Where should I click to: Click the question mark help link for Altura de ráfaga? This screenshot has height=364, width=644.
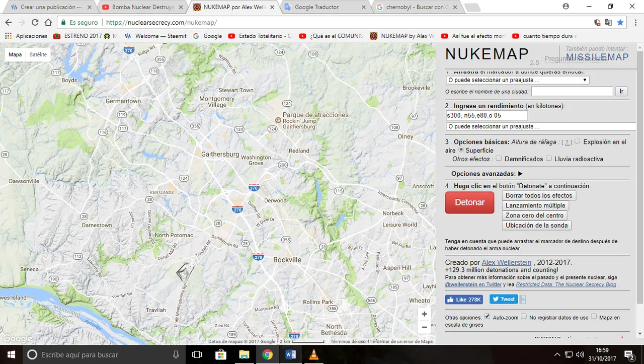coord(567,142)
